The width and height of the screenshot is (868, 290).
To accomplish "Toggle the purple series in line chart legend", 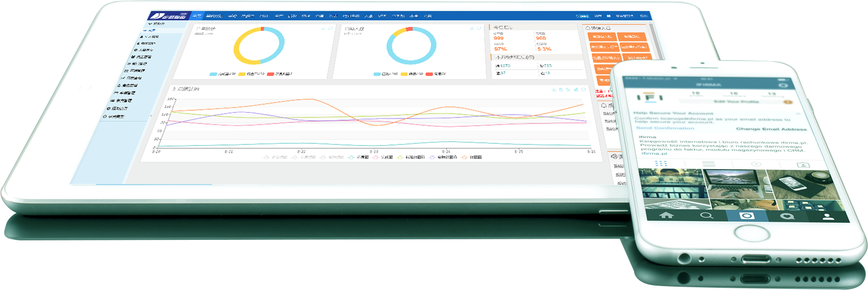I will (x=433, y=157).
